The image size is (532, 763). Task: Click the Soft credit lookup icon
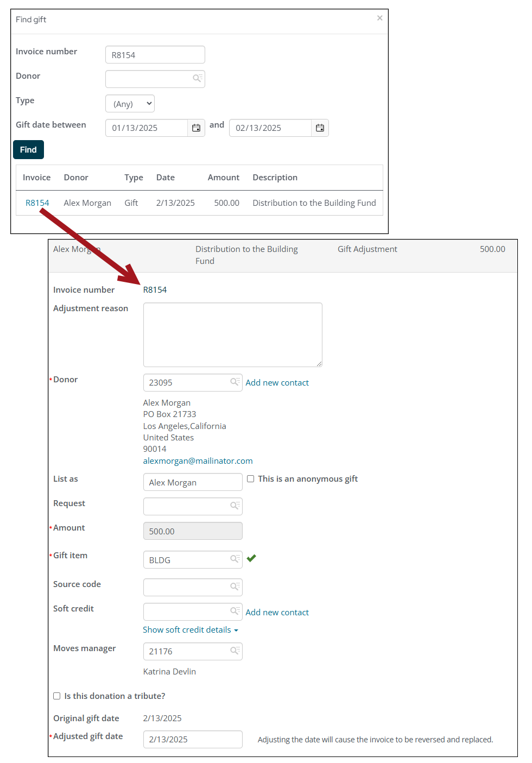click(235, 611)
